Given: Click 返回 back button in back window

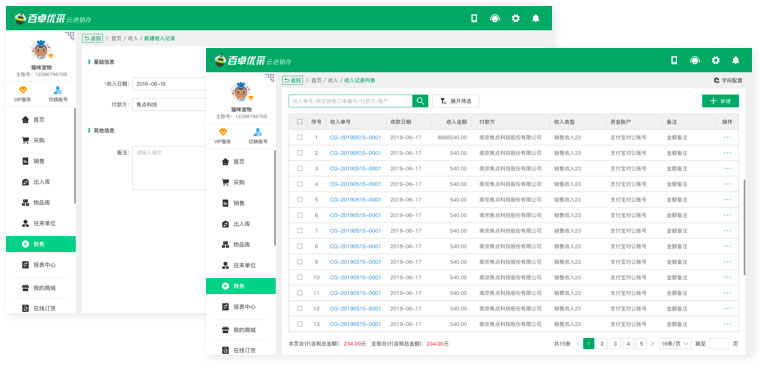Looking at the screenshot, I should pyautogui.click(x=92, y=38).
